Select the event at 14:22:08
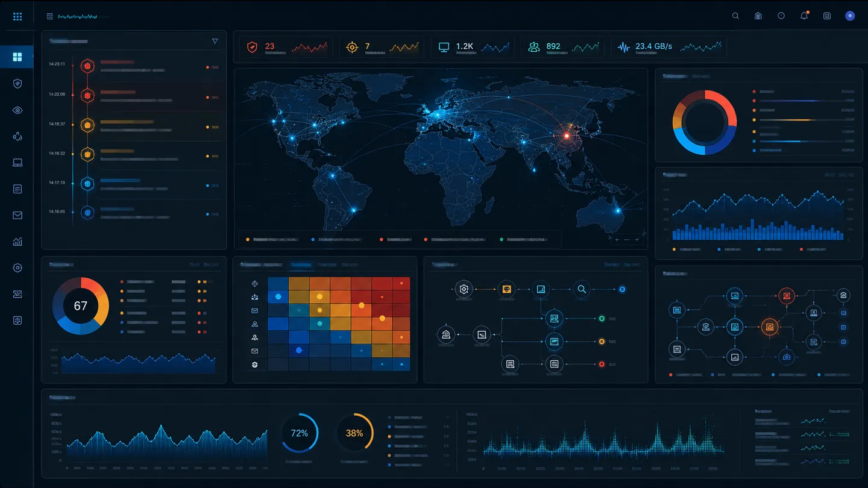 pos(134,96)
